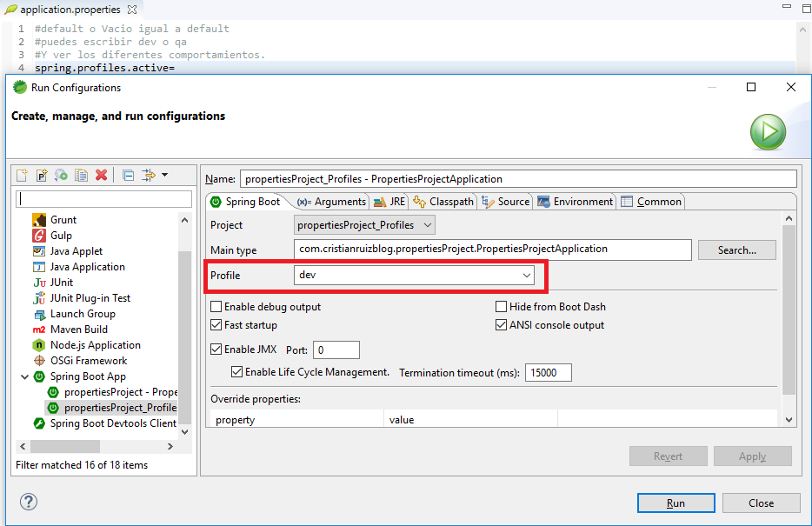Click the configuration tree vertical scrollbar

pyautogui.click(x=185, y=326)
